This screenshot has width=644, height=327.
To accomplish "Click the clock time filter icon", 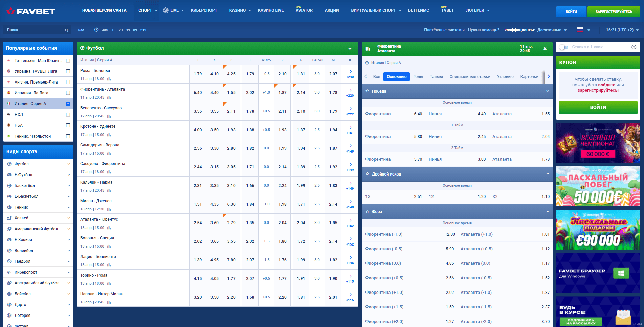I will coord(96,30).
